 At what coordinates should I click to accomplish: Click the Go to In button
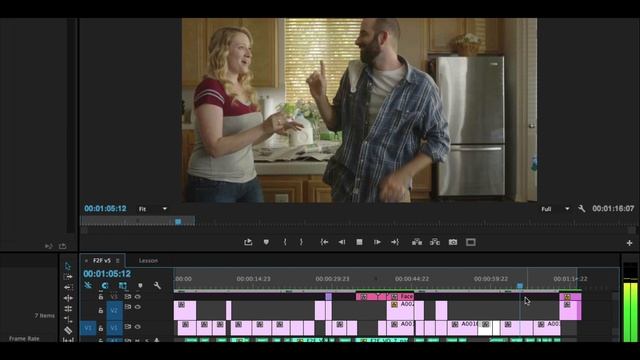coord(324,242)
